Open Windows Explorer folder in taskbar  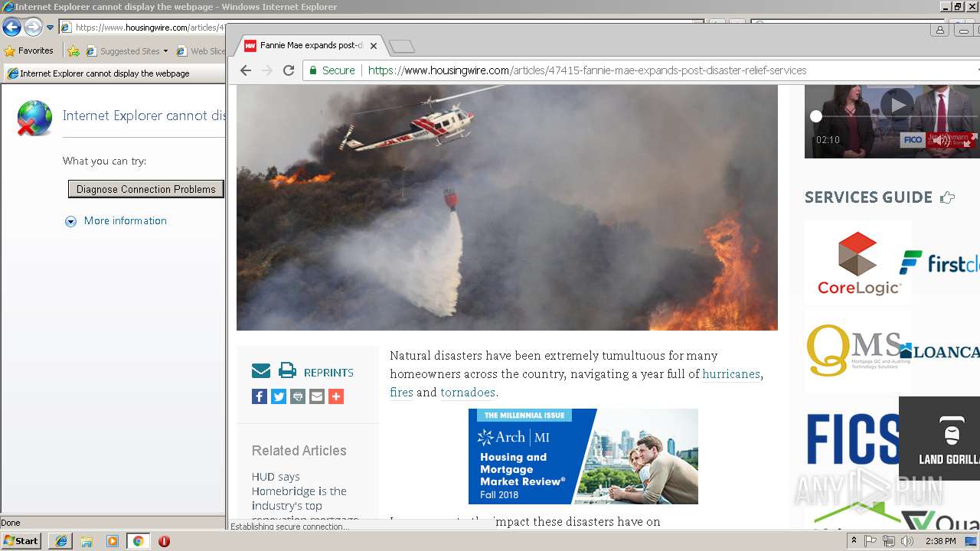point(87,541)
